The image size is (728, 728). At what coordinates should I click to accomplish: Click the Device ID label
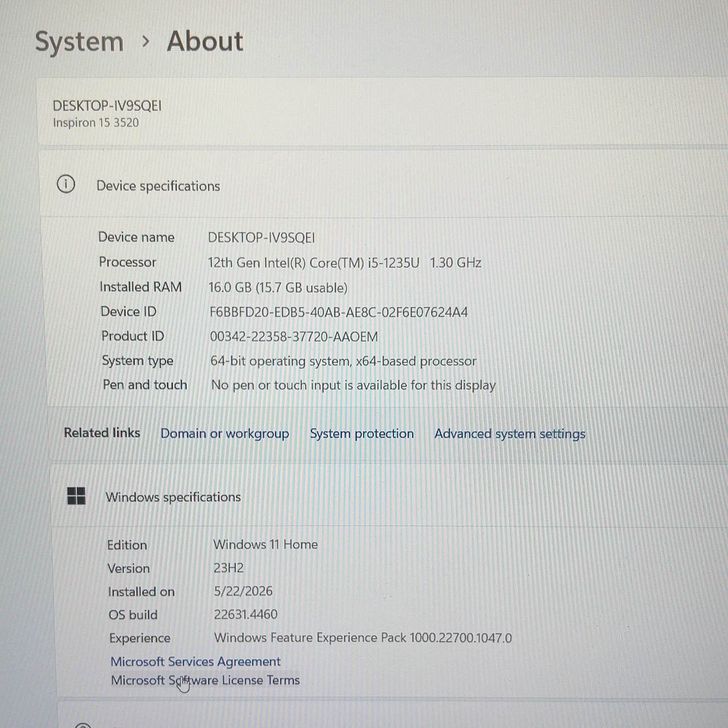point(129,312)
